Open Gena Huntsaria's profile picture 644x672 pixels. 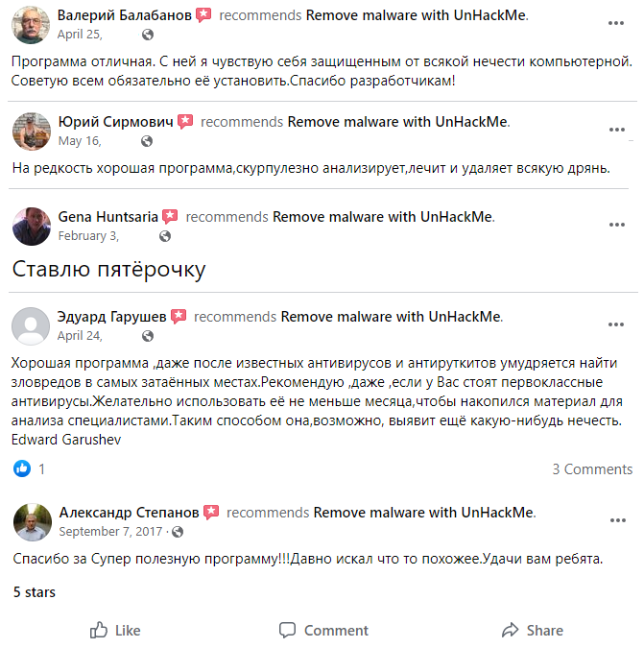pyautogui.click(x=31, y=226)
